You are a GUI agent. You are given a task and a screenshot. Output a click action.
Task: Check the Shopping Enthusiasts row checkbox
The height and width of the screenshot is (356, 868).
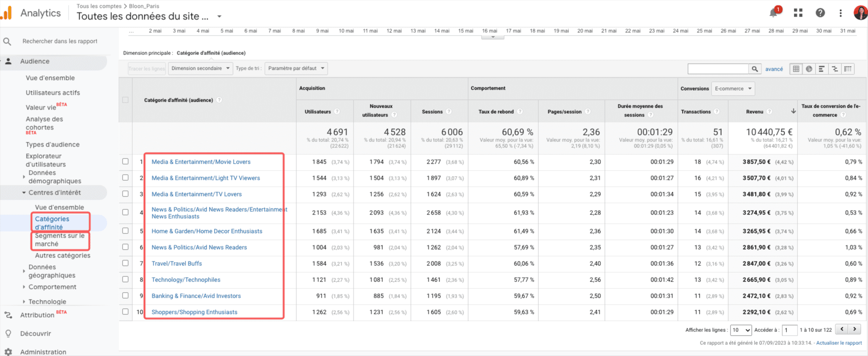[x=125, y=312]
